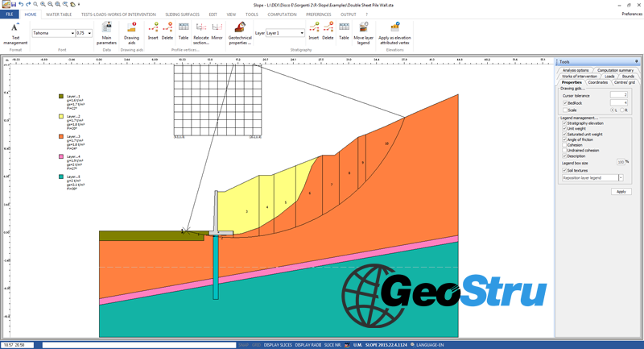Toggle Angle of friction checkbox
The height and width of the screenshot is (349, 644).
click(564, 139)
